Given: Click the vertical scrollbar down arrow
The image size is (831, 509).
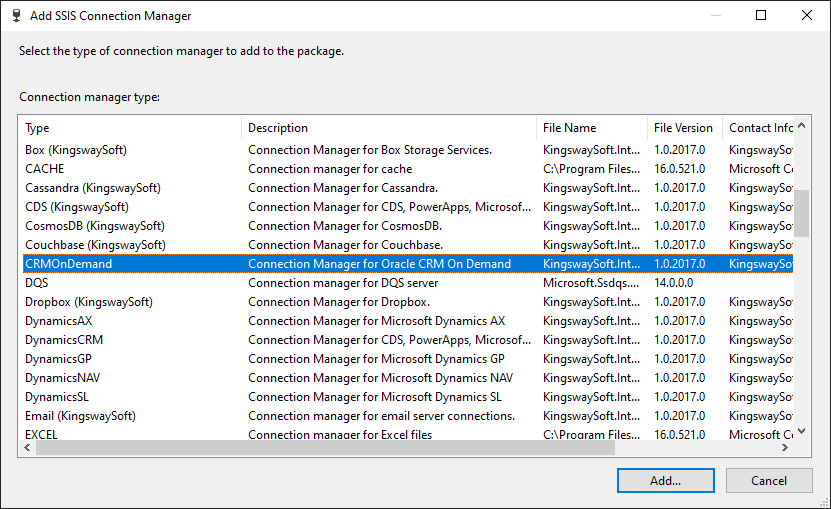Looking at the screenshot, I should (801, 431).
